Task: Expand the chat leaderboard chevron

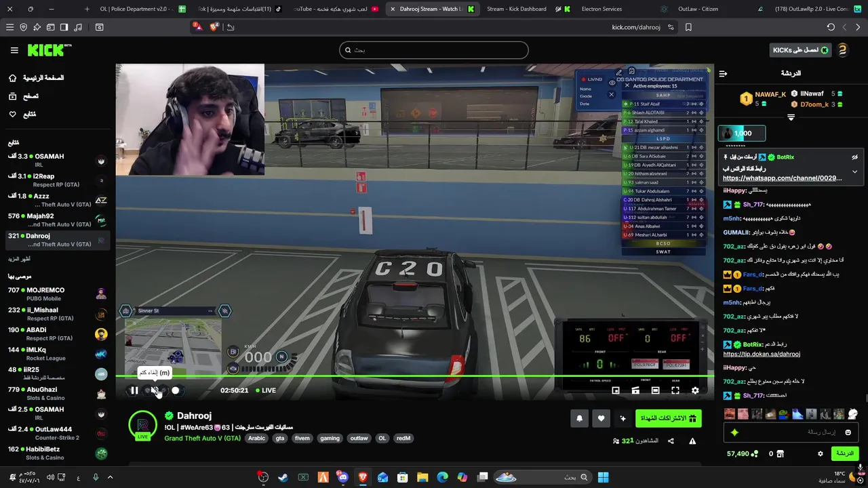Action: (x=791, y=117)
